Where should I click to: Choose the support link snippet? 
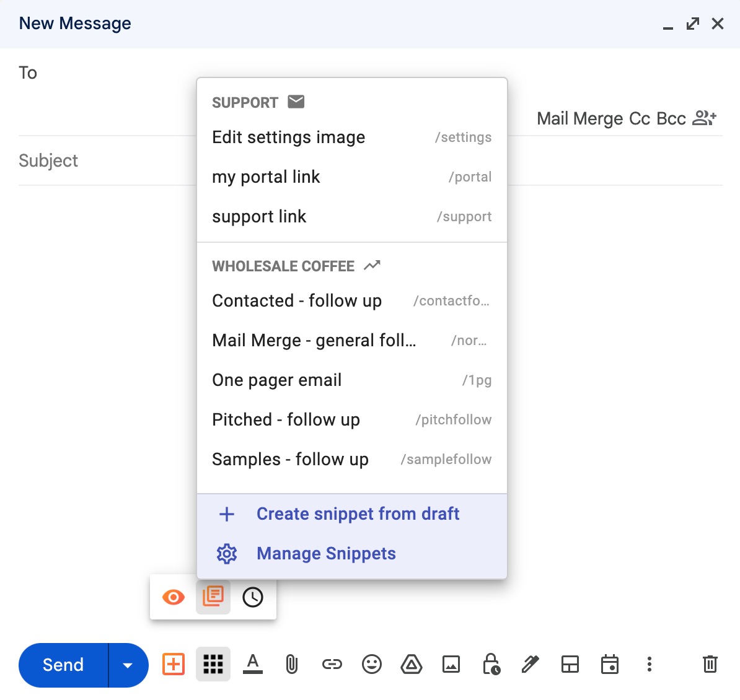(x=259, y=216)
